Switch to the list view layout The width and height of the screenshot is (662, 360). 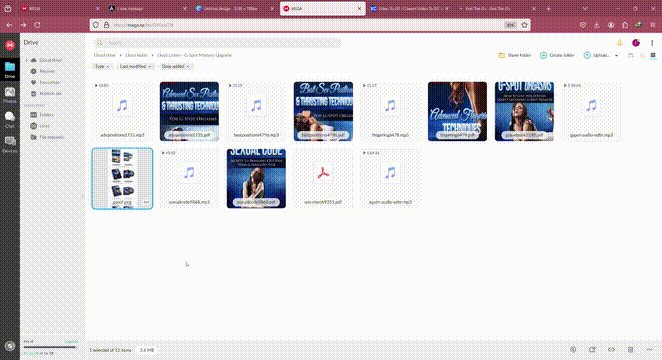tap(642, 55)
